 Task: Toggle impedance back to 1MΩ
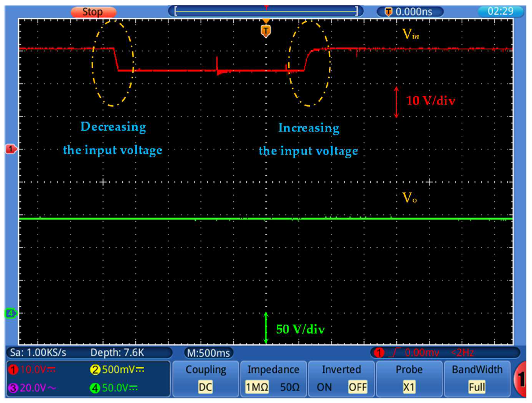coord(257,387)
